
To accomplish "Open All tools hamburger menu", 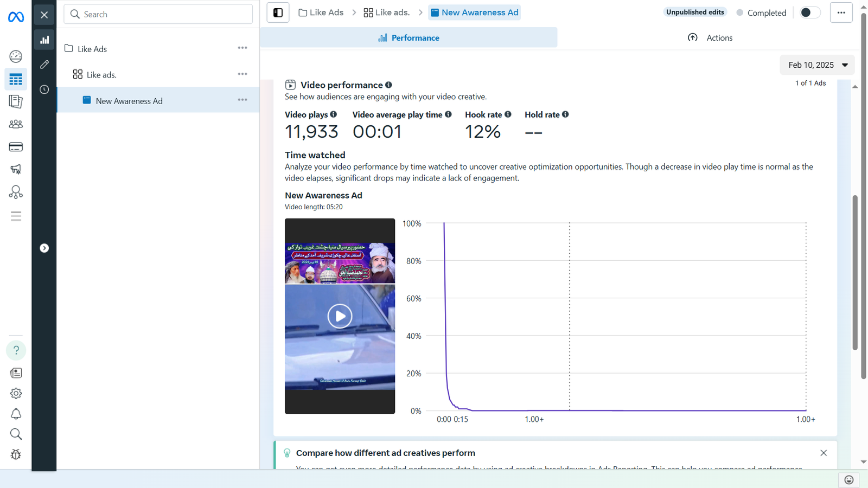I will (x=16, y=216).
